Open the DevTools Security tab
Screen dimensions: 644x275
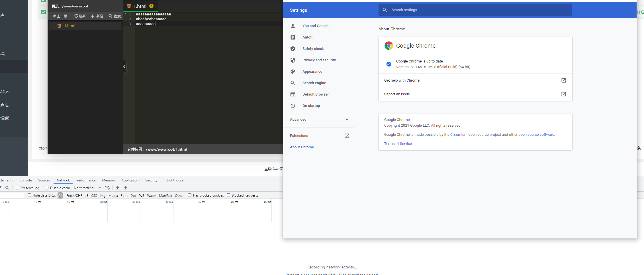point(151,180)
